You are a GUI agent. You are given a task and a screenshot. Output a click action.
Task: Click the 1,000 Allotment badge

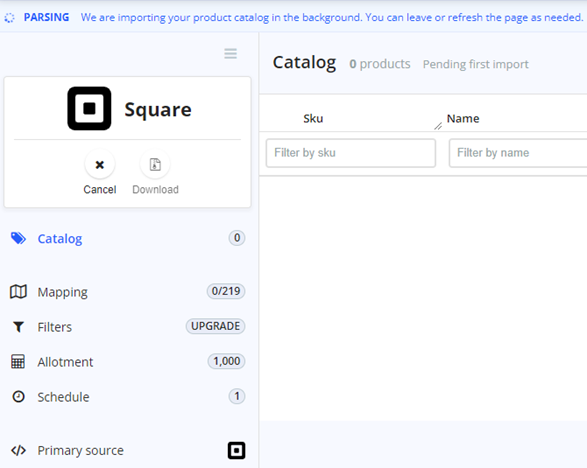tap(226, 361)
